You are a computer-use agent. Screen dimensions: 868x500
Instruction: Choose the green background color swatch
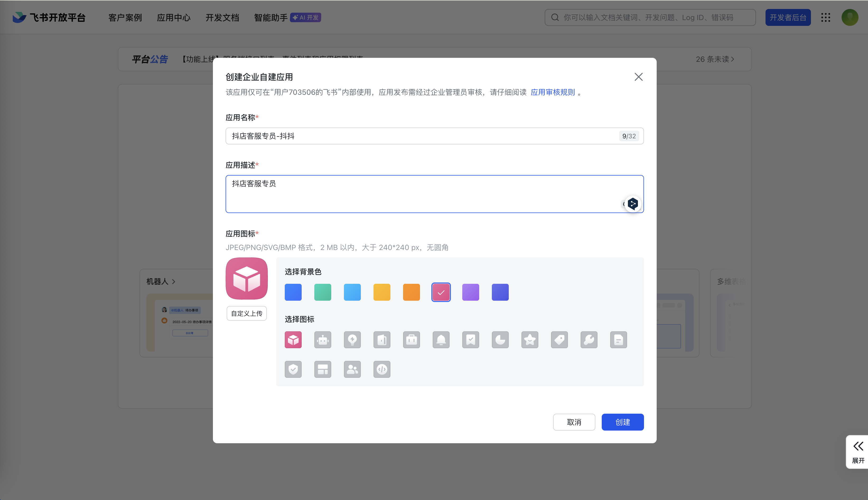323,292
